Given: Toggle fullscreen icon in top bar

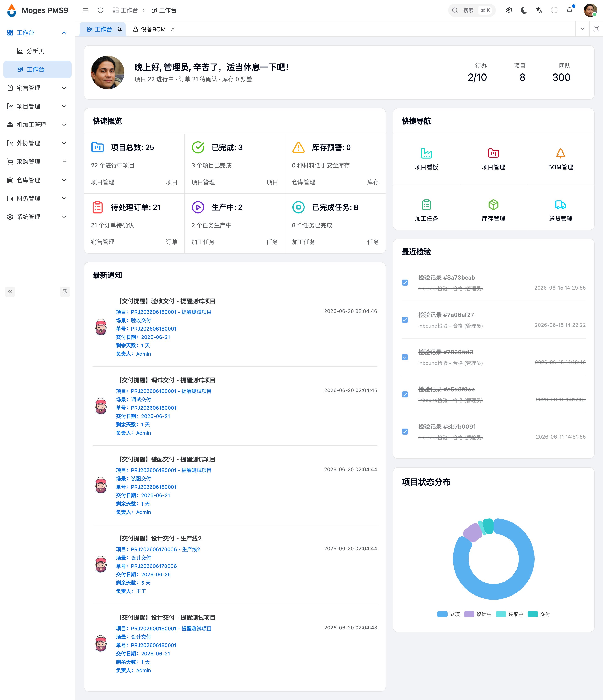Looking at the screenshot, I should coord(554,10).
